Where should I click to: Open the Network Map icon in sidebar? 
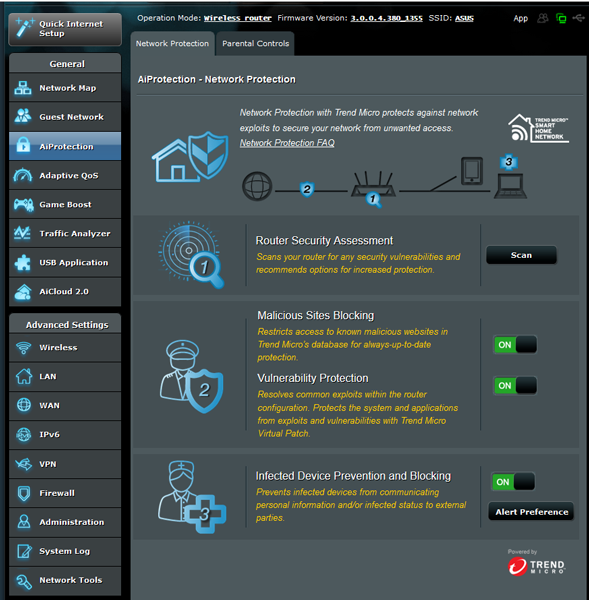click(x=23, y=88)
